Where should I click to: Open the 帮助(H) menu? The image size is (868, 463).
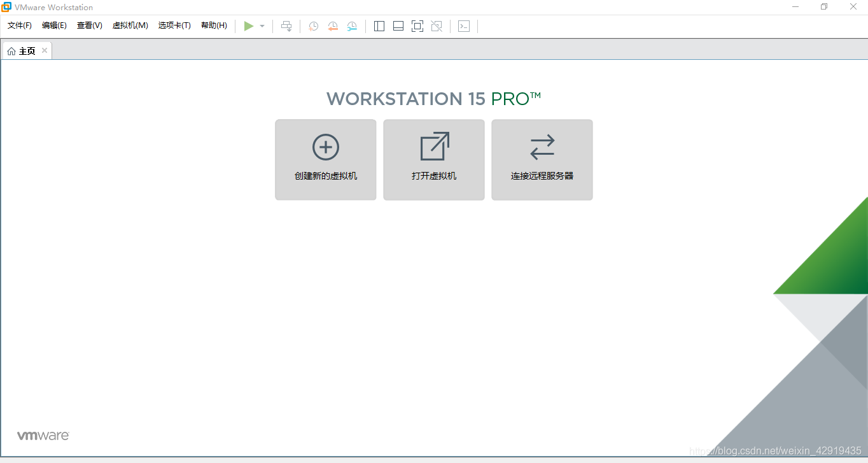pos(214,25)
